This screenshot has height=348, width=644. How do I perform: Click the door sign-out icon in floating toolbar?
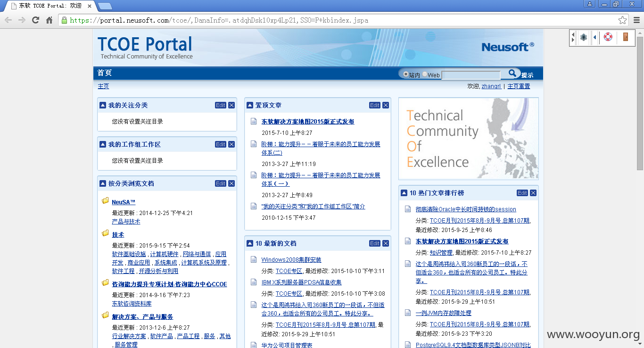point(626,37)
